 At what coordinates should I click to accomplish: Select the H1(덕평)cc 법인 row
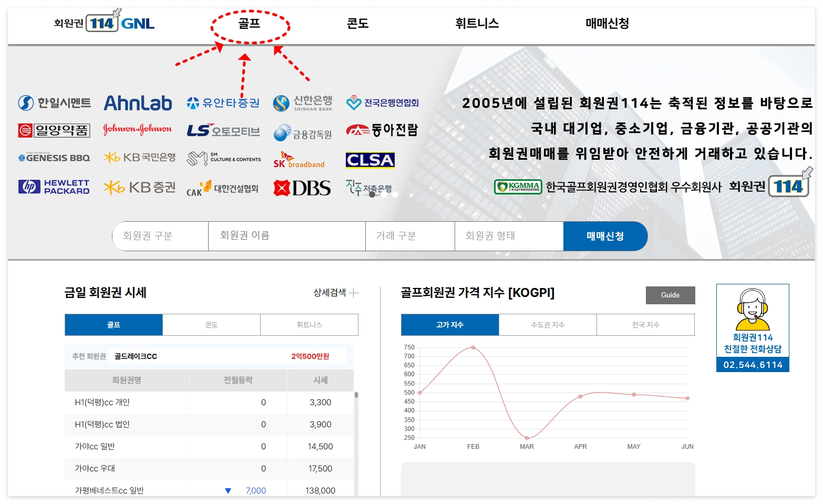[x=209, y=425]
